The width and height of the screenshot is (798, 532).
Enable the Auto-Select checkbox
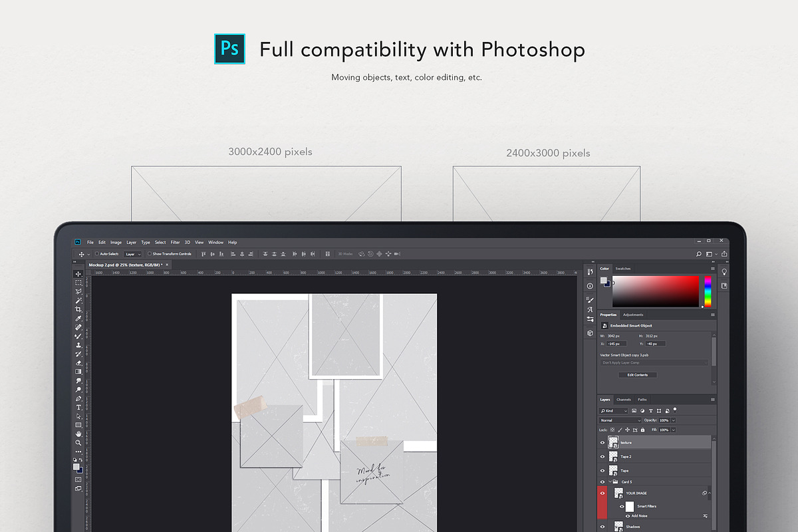pyautogui.click(x=96, y=253)
